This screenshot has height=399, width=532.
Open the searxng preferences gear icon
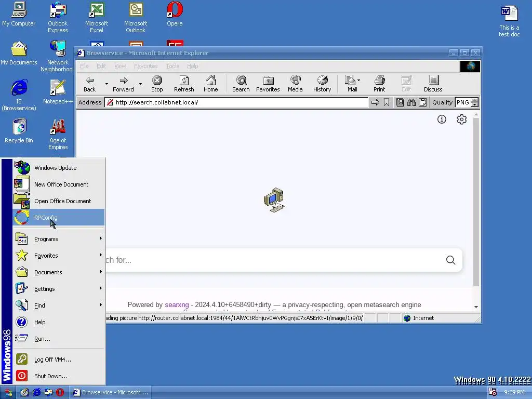[461, 119]
